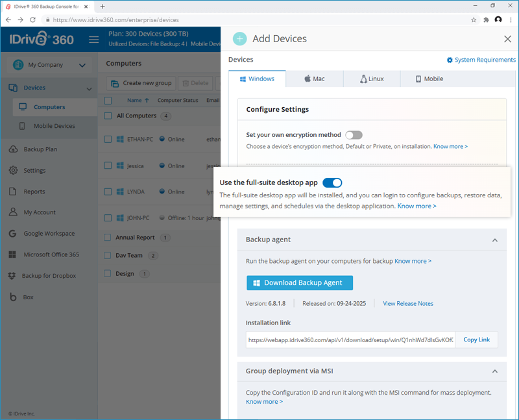Check the box for ETHAN-PC
The height and width of the screenshot is (420, 519).
click(x=108, y=139)
